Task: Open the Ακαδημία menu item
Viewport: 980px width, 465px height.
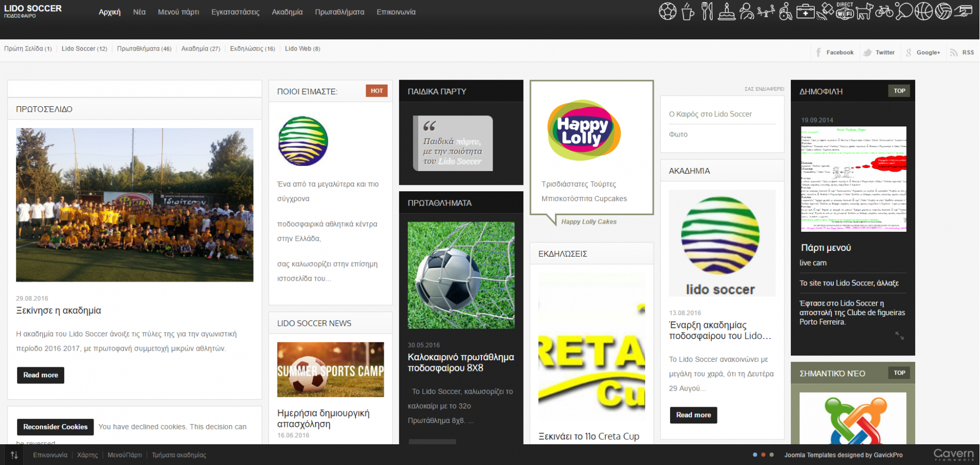Action: tap(287, 12)
